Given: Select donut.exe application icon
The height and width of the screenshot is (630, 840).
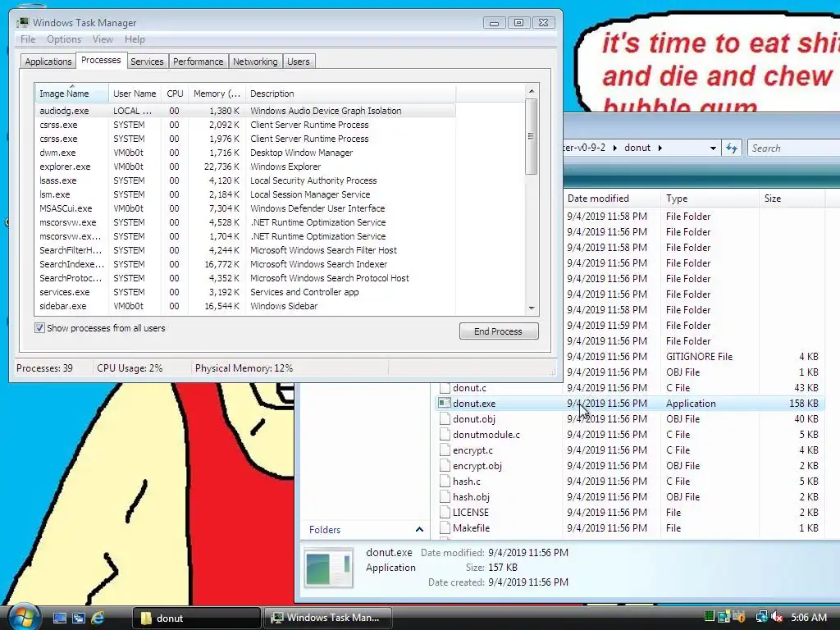Looking at the screenshot, I should click(x=444, y=403).
